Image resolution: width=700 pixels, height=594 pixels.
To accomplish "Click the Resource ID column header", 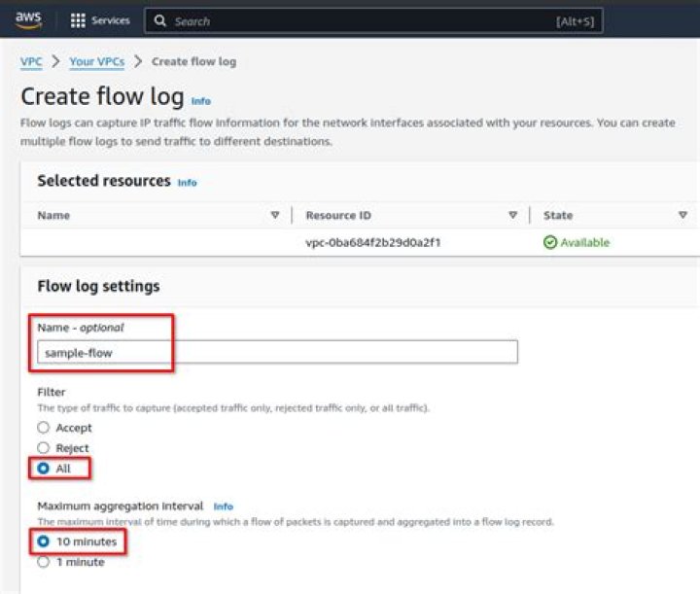I will [338, 215].
